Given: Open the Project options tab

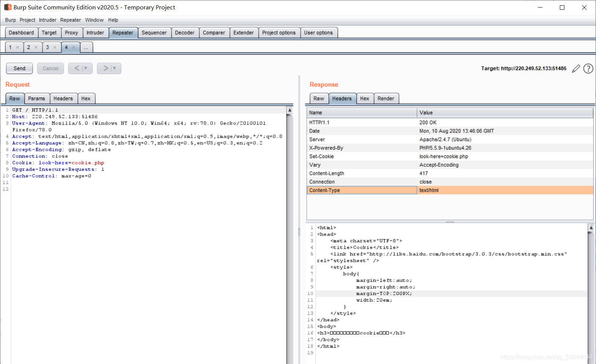Looking at the screenshot, I should pyautogui.click(x=279, y=33).
